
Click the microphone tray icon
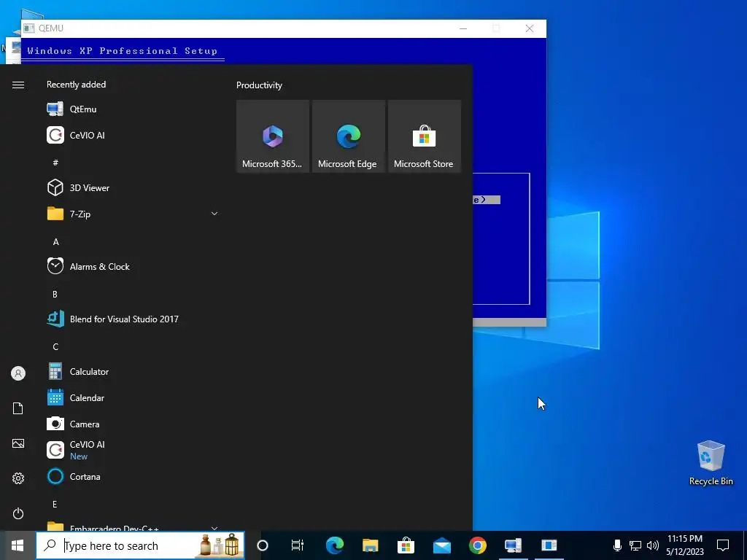pos(617,545)
